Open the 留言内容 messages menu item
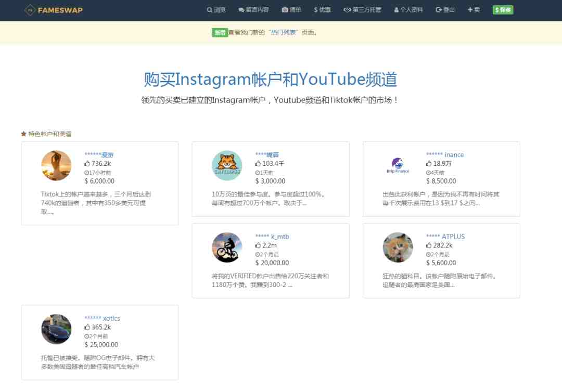 click(x=253, y=10)
